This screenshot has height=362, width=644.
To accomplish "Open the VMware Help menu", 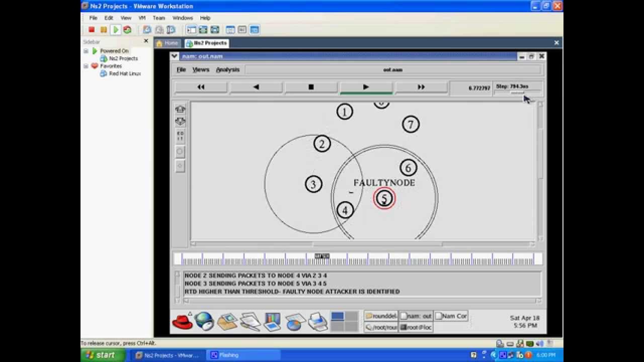I will pyautogui.click(x=205, y=18).
